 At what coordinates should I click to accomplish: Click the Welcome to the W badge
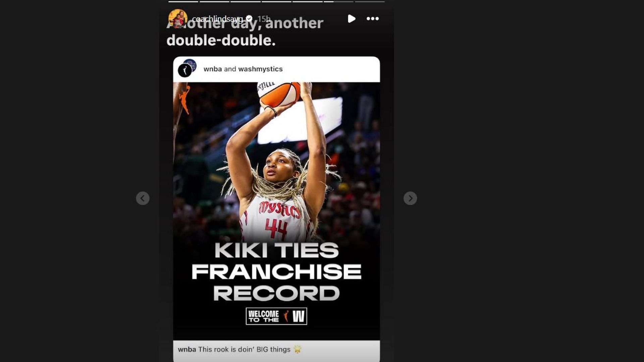click(x=276, y=316)
